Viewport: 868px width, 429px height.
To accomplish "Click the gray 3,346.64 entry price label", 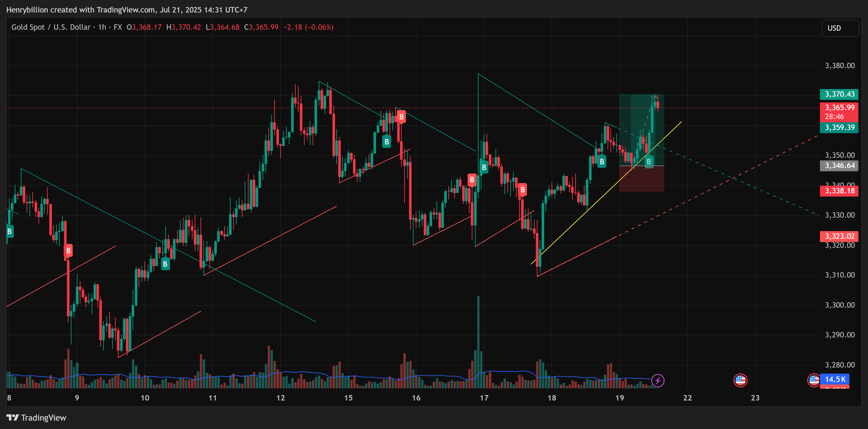I will tap(839, 166).
